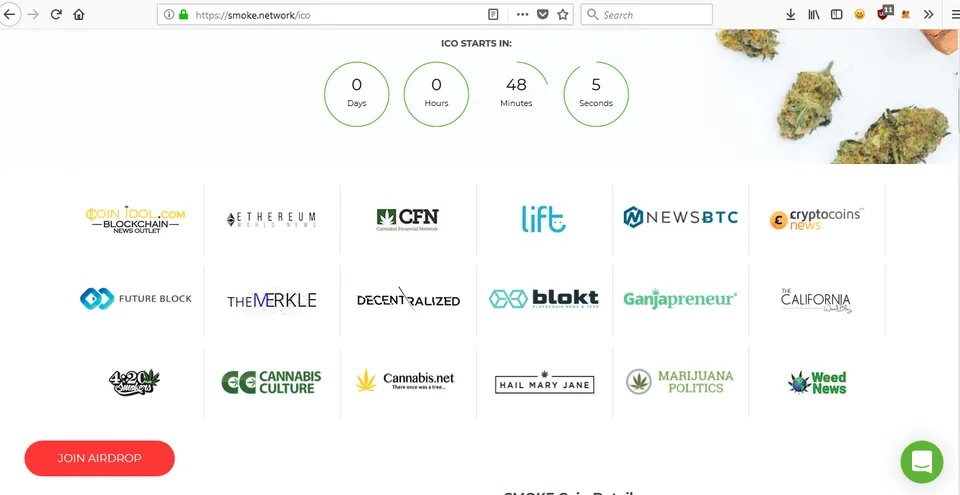
Task: Open the uBlock shield extension with badge
Action: coord(885,13)
